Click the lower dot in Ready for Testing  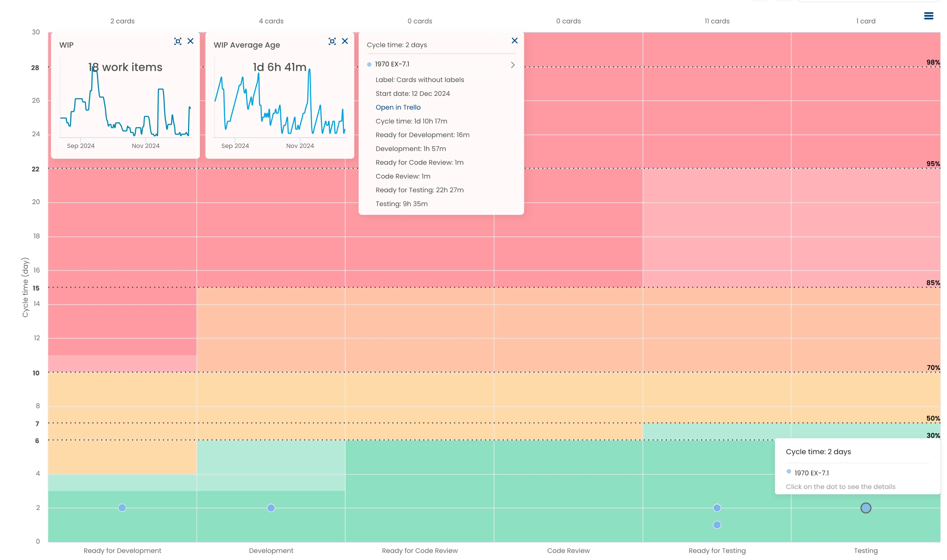(717, 525)
